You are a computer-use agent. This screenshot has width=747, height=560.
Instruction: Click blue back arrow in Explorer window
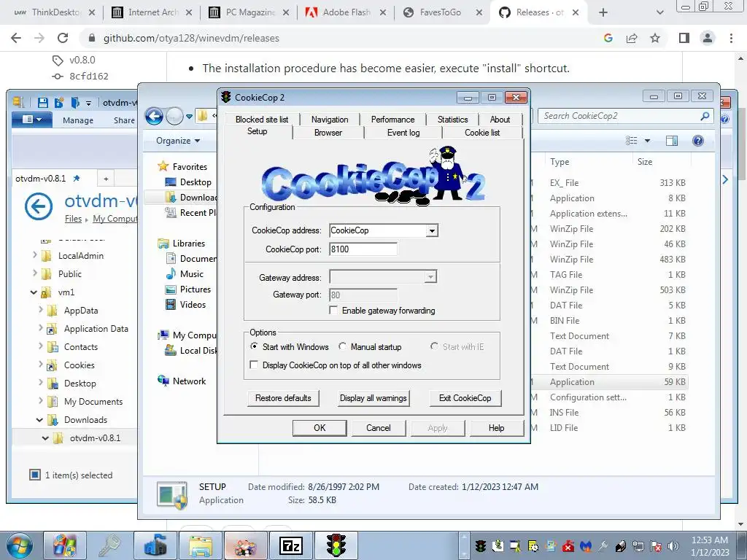pos(155,116)
